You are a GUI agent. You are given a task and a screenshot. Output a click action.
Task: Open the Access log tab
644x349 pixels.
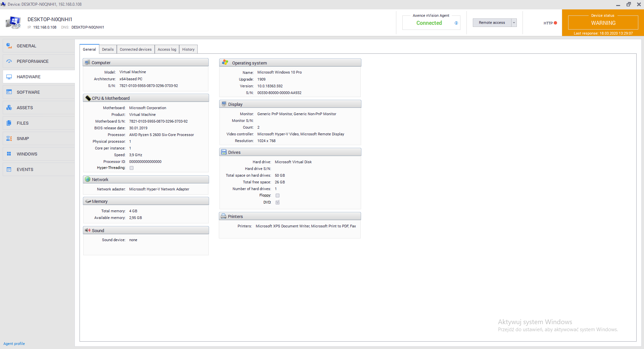(x=167, y=49)
